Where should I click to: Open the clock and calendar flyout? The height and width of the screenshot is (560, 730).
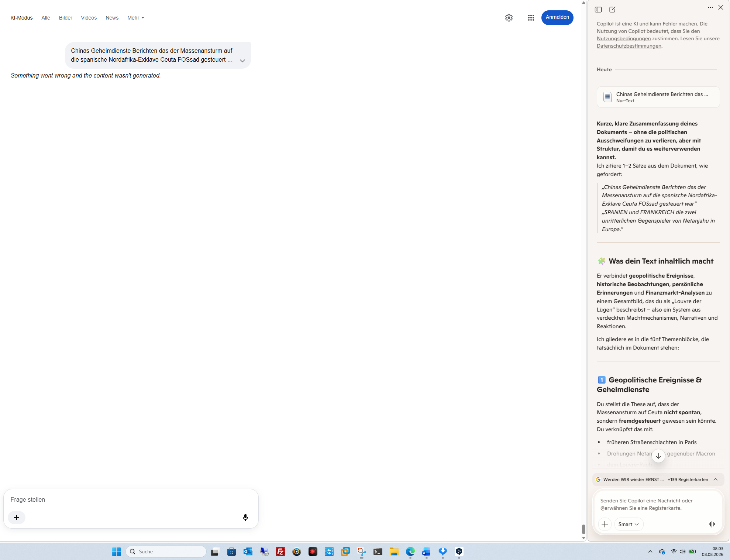(713, 552)
